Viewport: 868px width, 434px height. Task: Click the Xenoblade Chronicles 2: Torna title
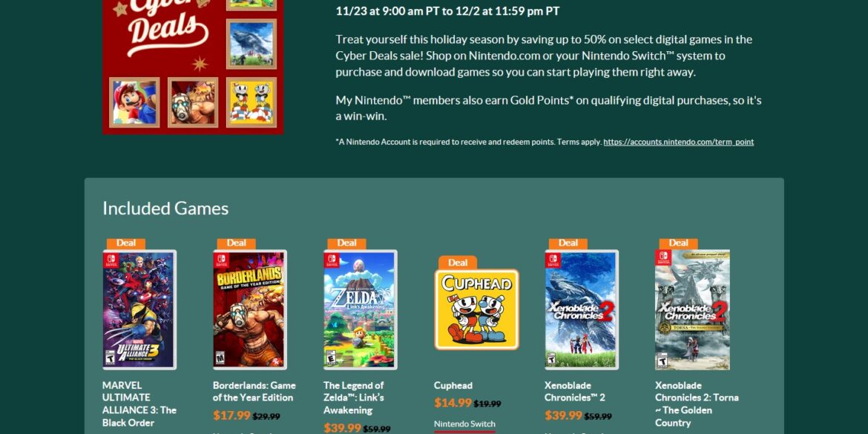697,404
